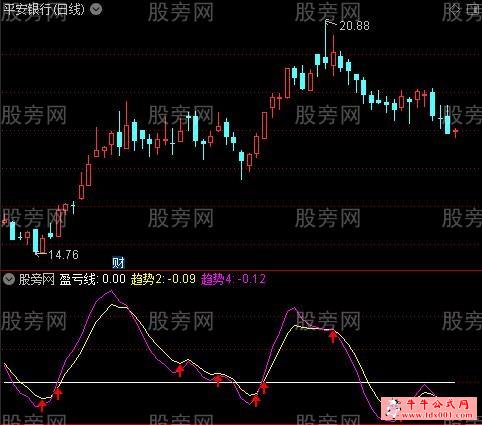This screenshot has height=425, width=482.
Task: Select the 盈亏线 indicator label
Action: click(x=79, y=279)
